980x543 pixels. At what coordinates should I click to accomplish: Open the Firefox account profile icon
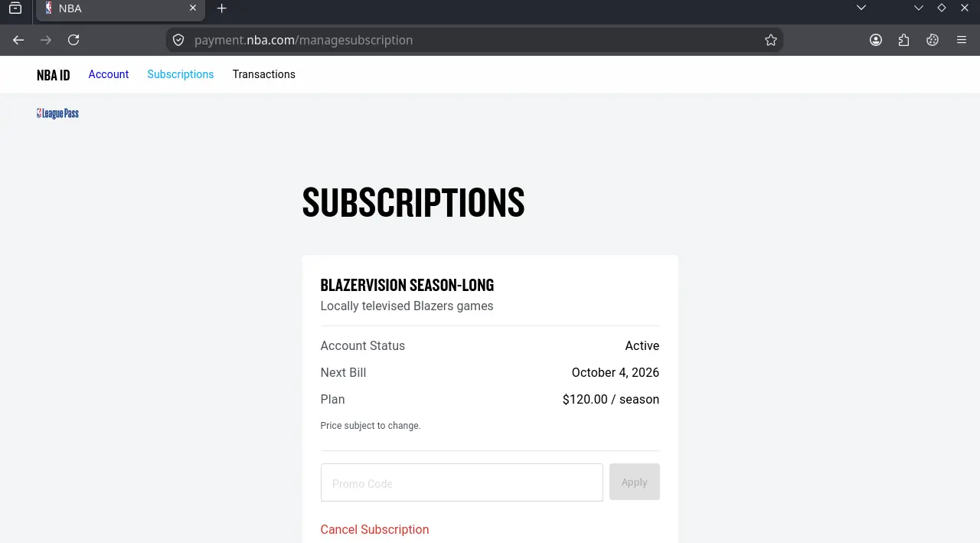point(876,40)
